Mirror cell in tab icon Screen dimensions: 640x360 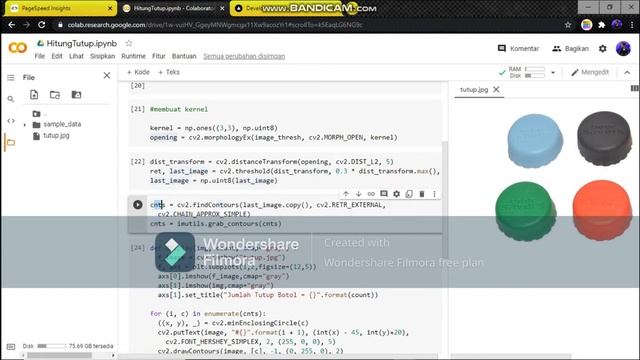pos(409,194)
